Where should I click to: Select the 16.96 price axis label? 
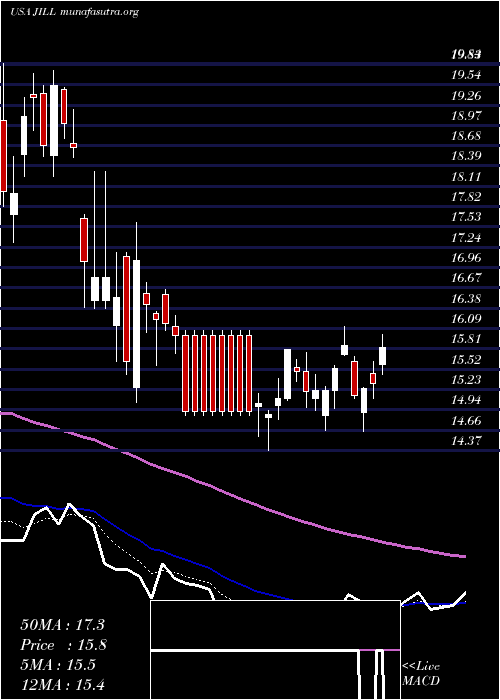466,258
